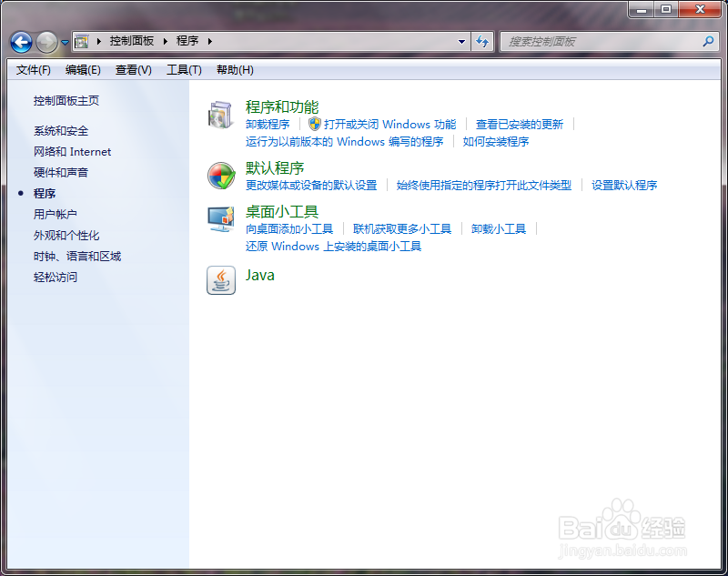Go to 控制面板主页 in sidebar
This screenshot has height=576, width=728.
pos(66,101)
